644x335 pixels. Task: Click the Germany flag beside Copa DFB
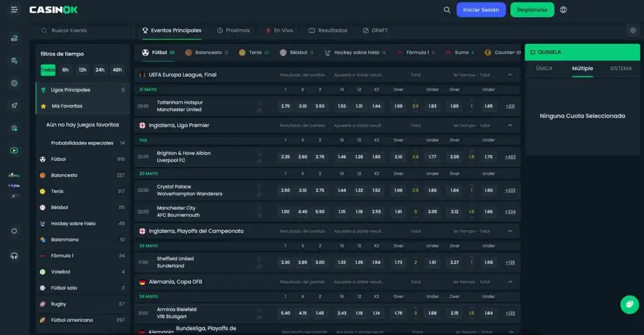pyautogui.click(x=142, y=282)
